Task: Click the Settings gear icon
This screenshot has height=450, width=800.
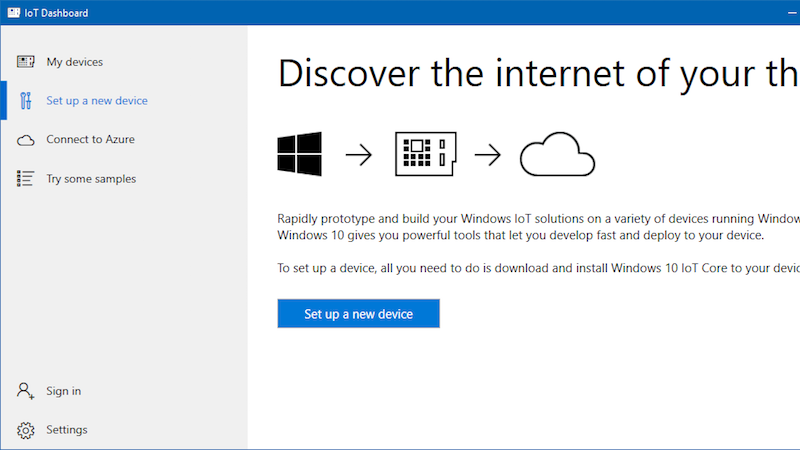Action: coord(26,430)
